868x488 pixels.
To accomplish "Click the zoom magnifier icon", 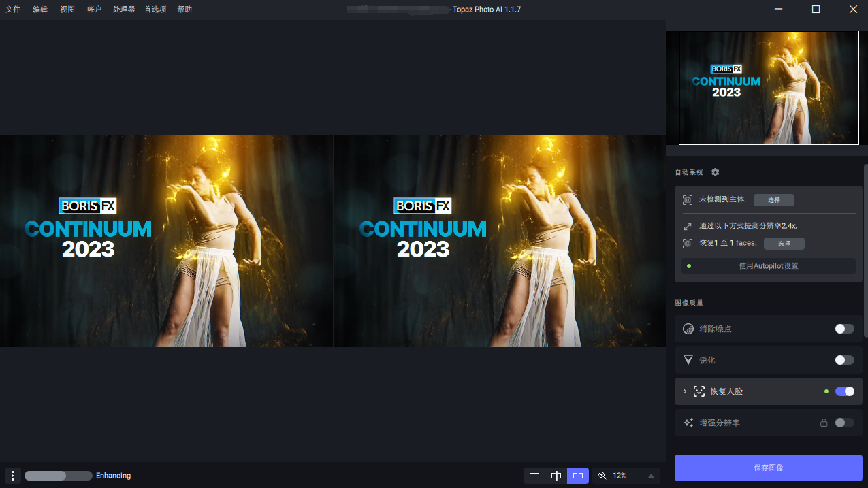I will tap(602, 476).
